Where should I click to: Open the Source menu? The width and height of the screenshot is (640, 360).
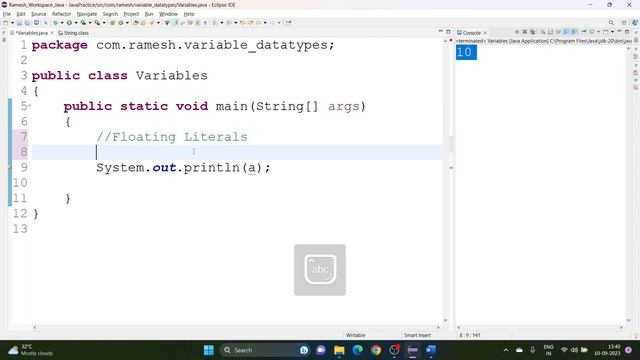click(39, 14)
